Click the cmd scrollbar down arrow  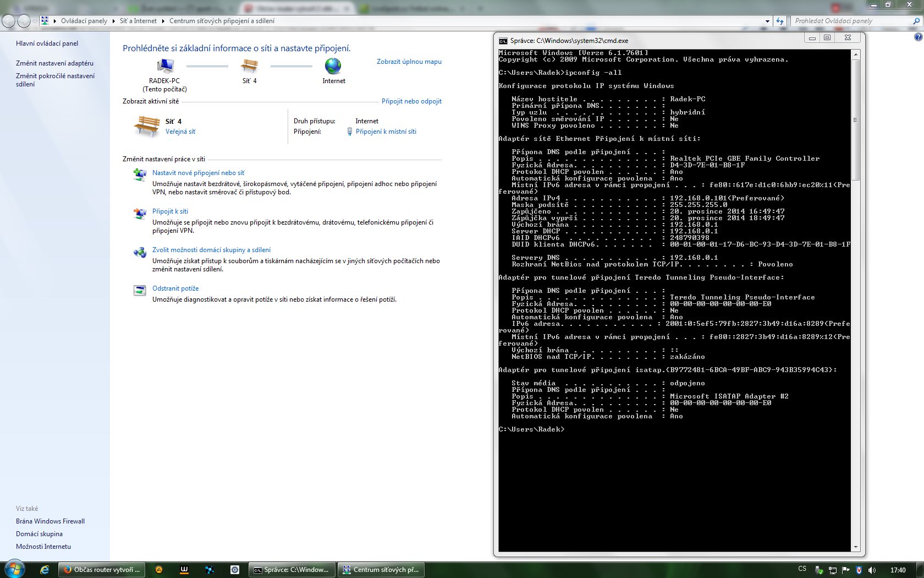[855, 547]
